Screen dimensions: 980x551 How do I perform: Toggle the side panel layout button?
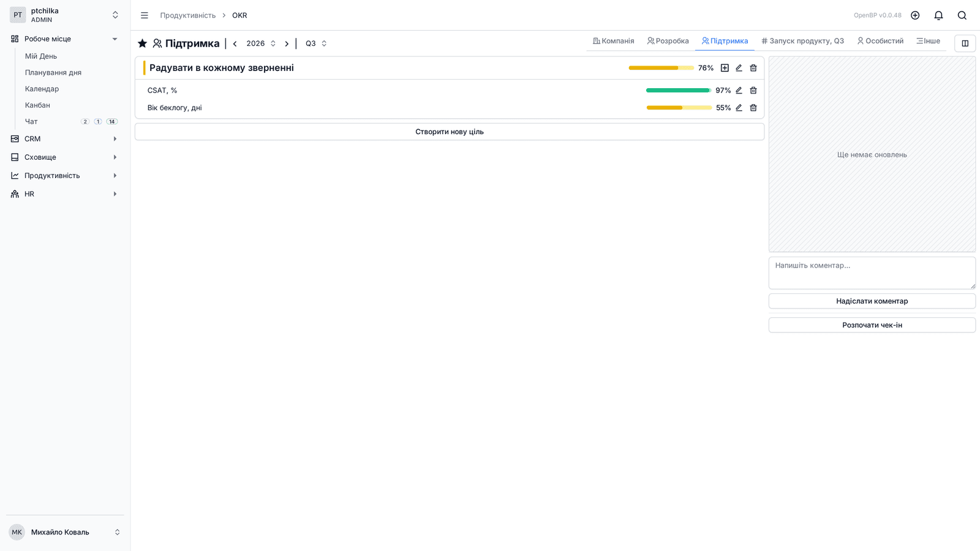(x=965, y=43)
